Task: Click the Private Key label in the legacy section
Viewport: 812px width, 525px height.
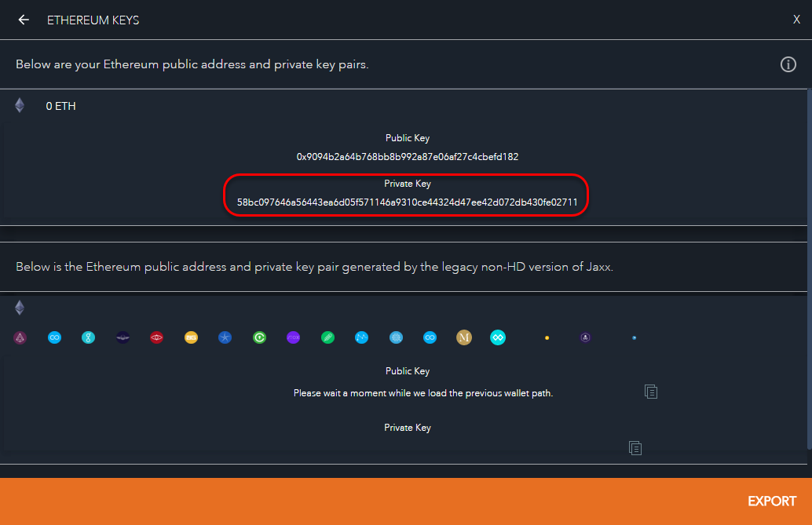Action: (x=408, y=428)
